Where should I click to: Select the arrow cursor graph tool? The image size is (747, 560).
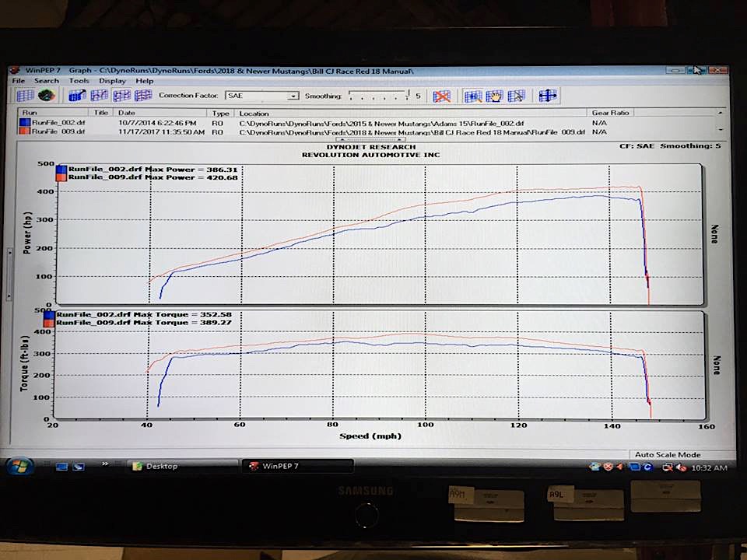(517, 96)
